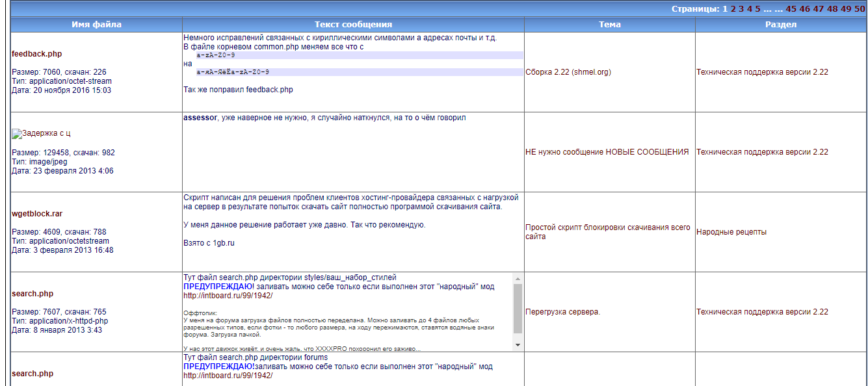Screen dimensions: 868x386
Task: Click the "Раздел" column header
Action: click(x=780, y=25)
